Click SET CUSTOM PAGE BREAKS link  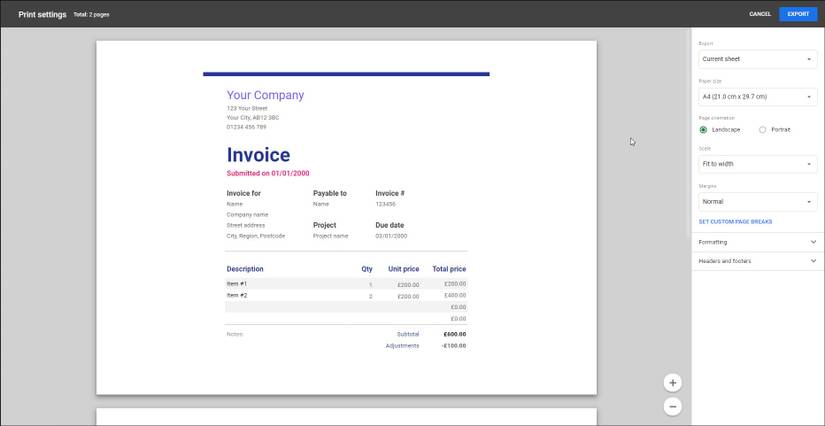pos(735,222)
